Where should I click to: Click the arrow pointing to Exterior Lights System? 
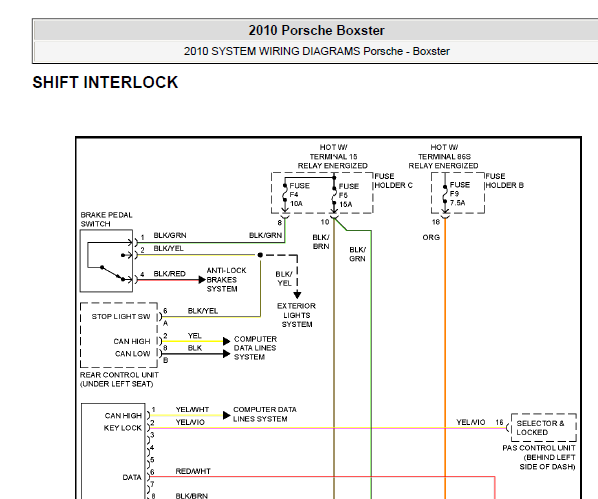(297, 295)
